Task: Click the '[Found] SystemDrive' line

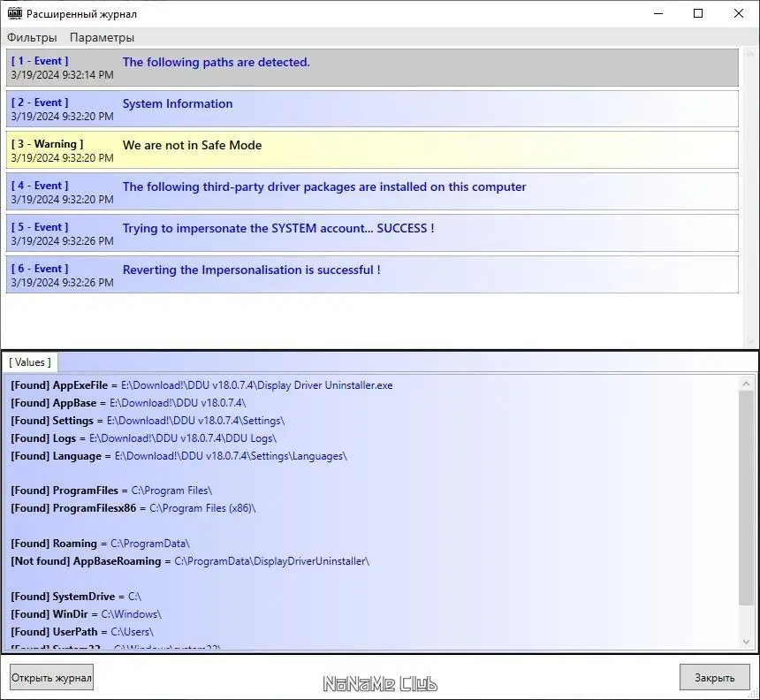Action: [76, 597]
